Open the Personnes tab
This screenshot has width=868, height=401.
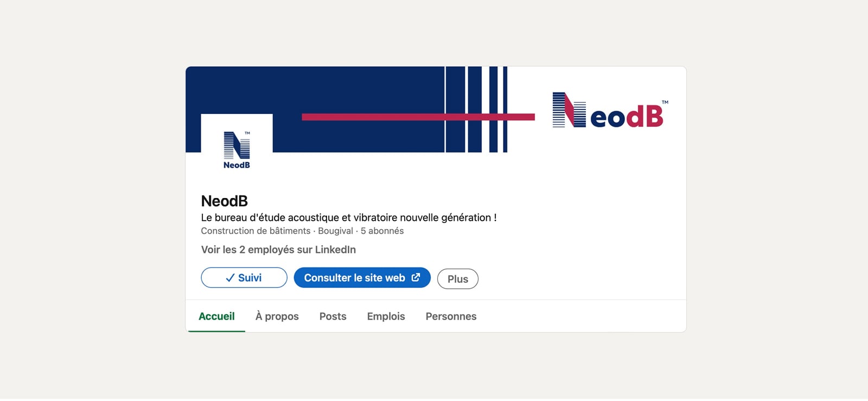coord(451,316)
